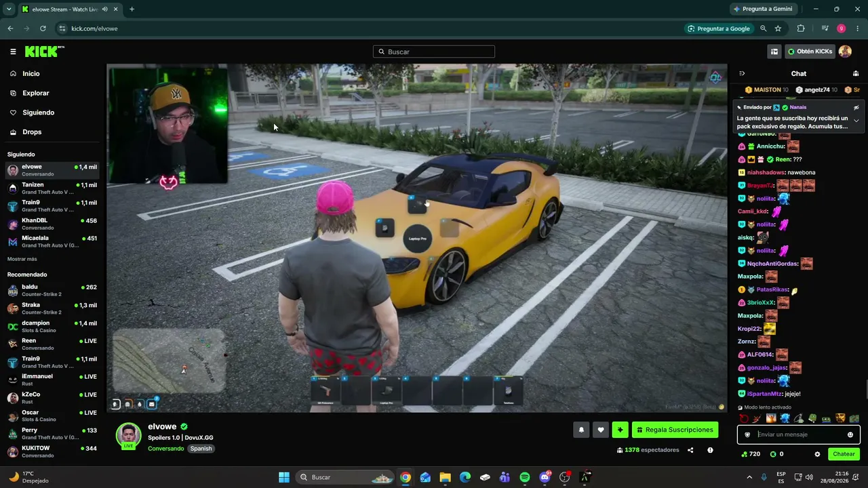Screen dimensions: 868x488
Task: Open Spotify from the taskbar
Action: pos(525,477)
